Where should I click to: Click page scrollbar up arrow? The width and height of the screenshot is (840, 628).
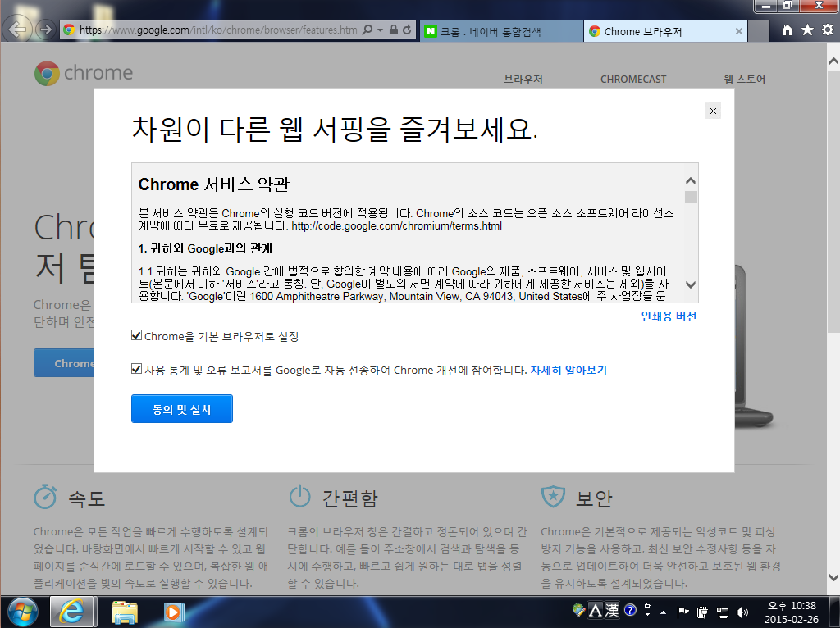coord(833,61)
